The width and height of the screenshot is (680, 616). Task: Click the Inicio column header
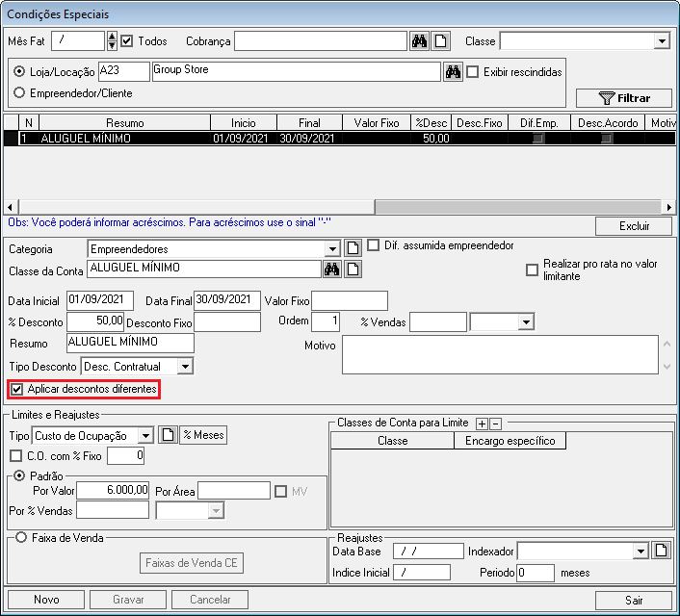[244, 123]
